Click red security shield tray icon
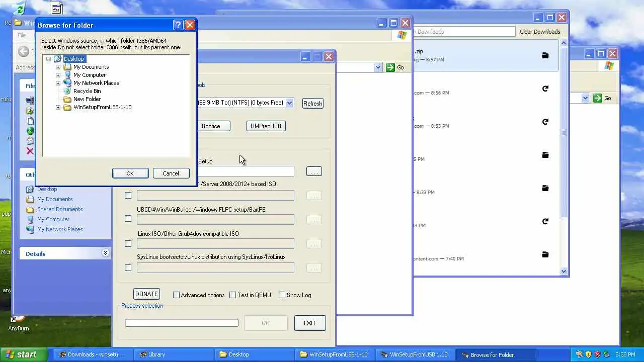Image resolution: width=644 pixels, height=362 pixels. 597,354
